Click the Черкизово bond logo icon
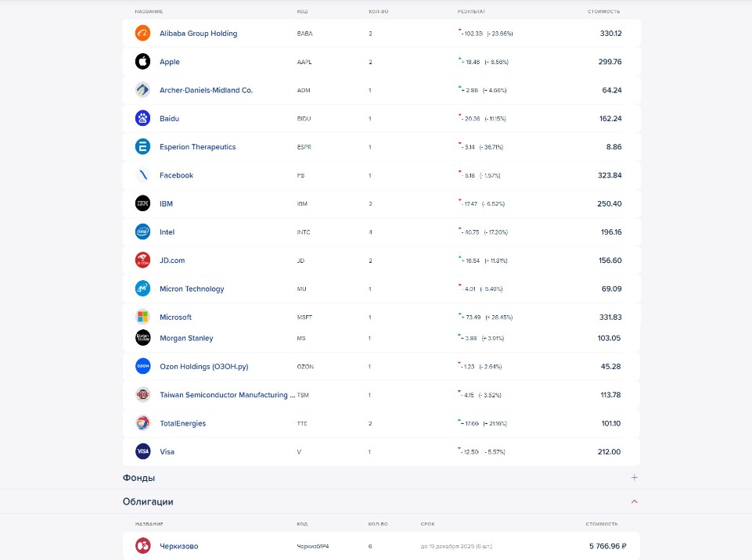 142,546
